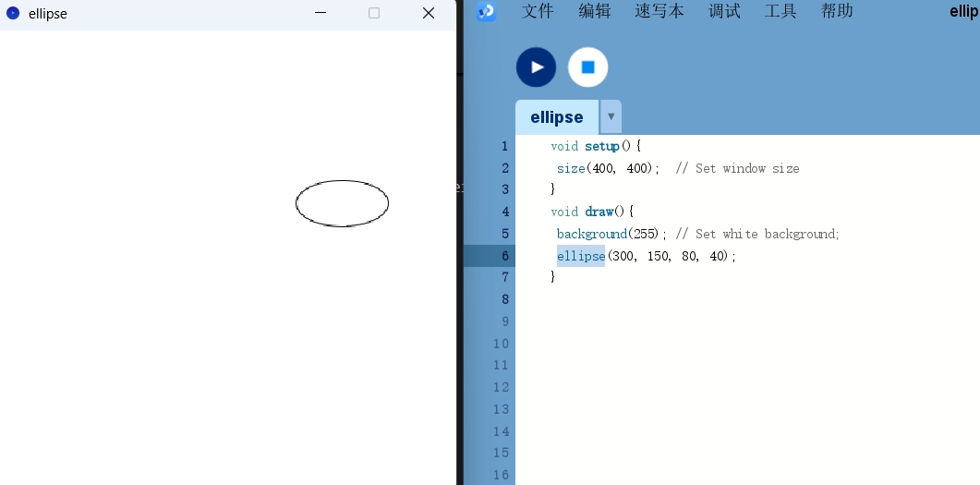Click line number 16 in the gutter
The image size is (980, 485).
pos(501,474)
